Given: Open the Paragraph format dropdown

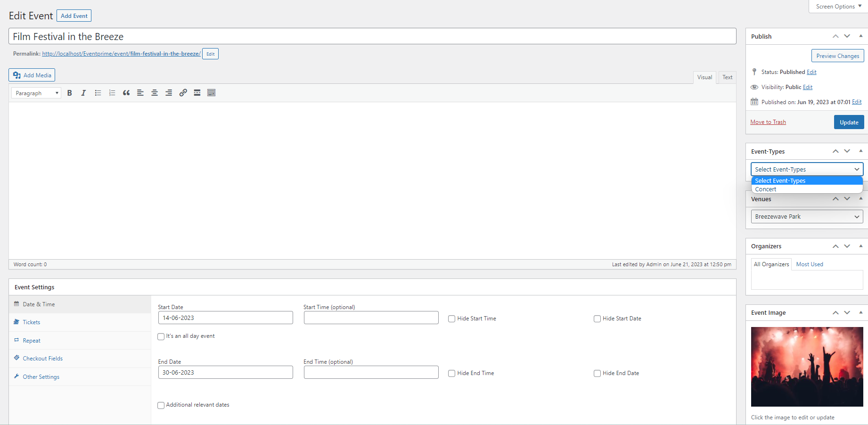Looking at the screenshot, I should pos(36,93).
